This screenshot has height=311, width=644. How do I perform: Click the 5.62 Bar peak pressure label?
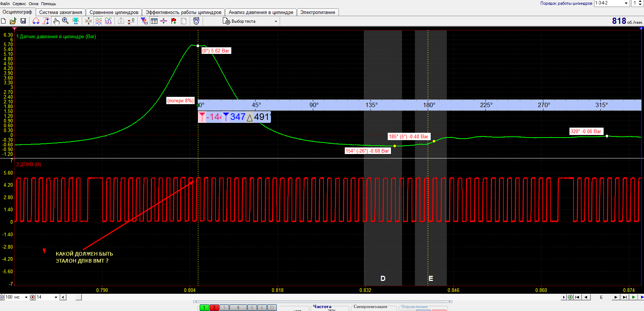coord(216,51)
